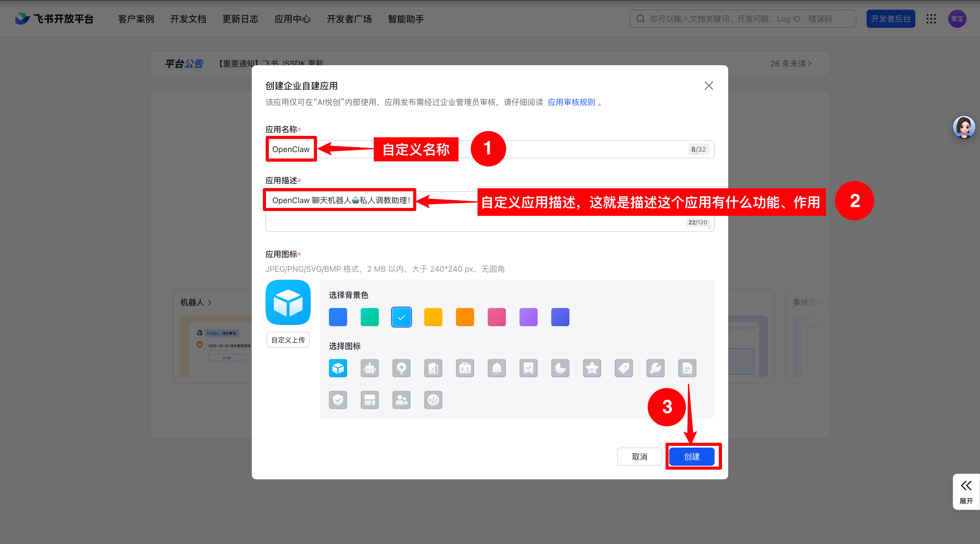The width and height of the screenshot is (980, 544).
Task: Open the floating assistant avatar
Action: pos(964,127)
